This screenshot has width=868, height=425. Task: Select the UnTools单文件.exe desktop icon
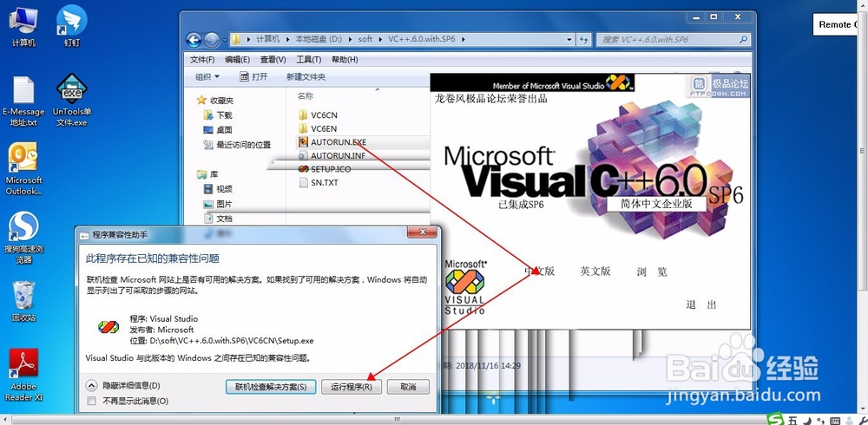[x=72, y=101]
